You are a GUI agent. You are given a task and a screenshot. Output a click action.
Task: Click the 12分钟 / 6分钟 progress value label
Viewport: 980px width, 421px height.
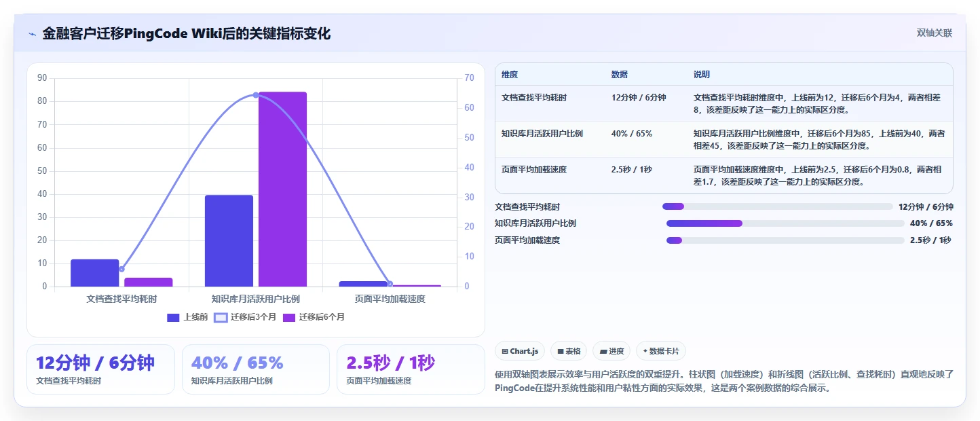926,206
